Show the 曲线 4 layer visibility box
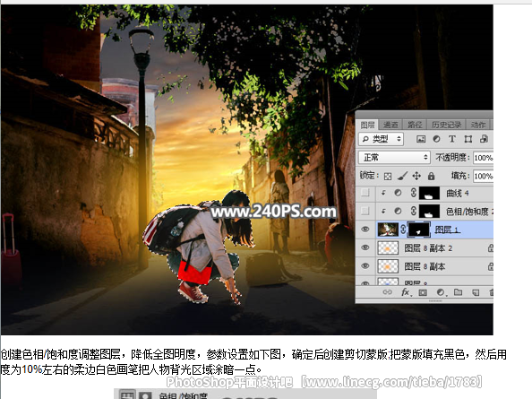 [365, 193]
